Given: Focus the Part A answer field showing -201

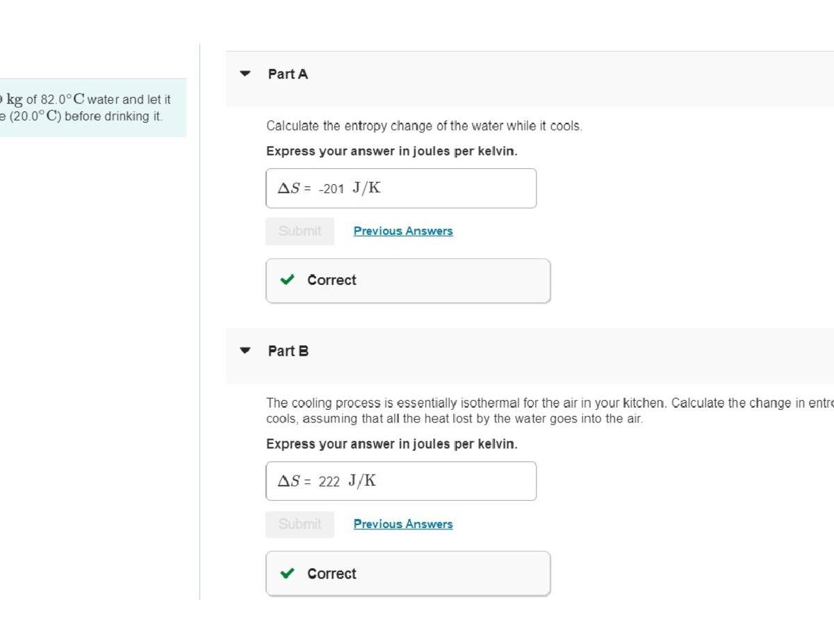Looking at the screenshot, I should (x=401, y=188).
